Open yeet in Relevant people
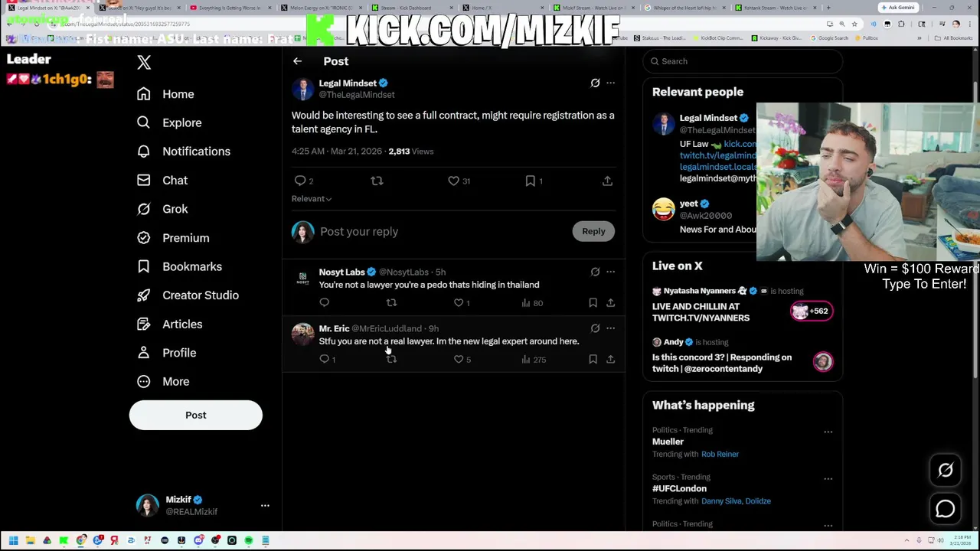The image size is (980, 551). [x=688, y=204]
